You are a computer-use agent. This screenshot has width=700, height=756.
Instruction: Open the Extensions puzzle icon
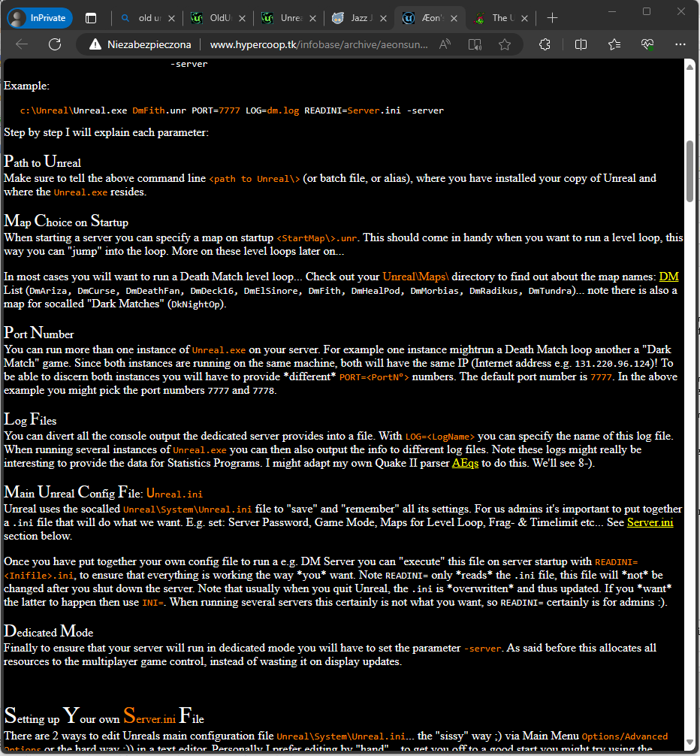[545, 45]
